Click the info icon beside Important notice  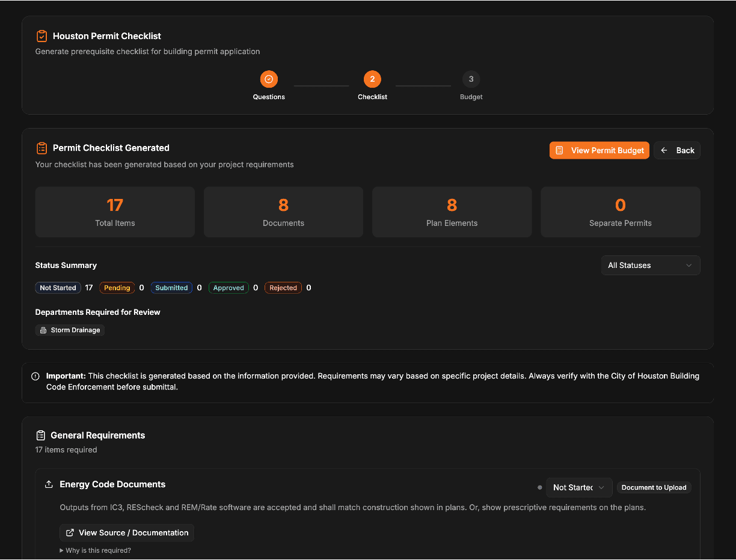point(35,376)
